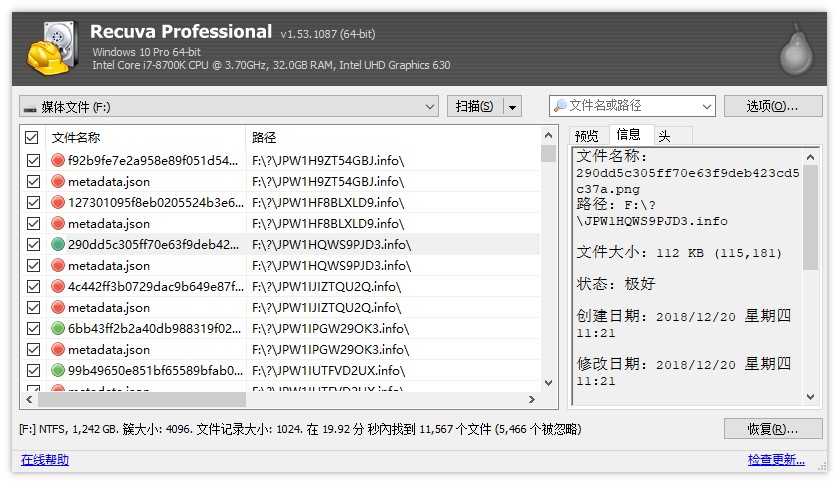Click the status bar scan summary text
This screenshot has height=484, width=839.
click(300, 429)
